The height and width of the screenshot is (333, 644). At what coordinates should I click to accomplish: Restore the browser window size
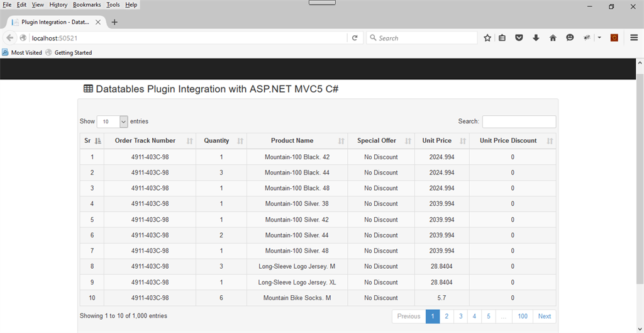[611, 6]
